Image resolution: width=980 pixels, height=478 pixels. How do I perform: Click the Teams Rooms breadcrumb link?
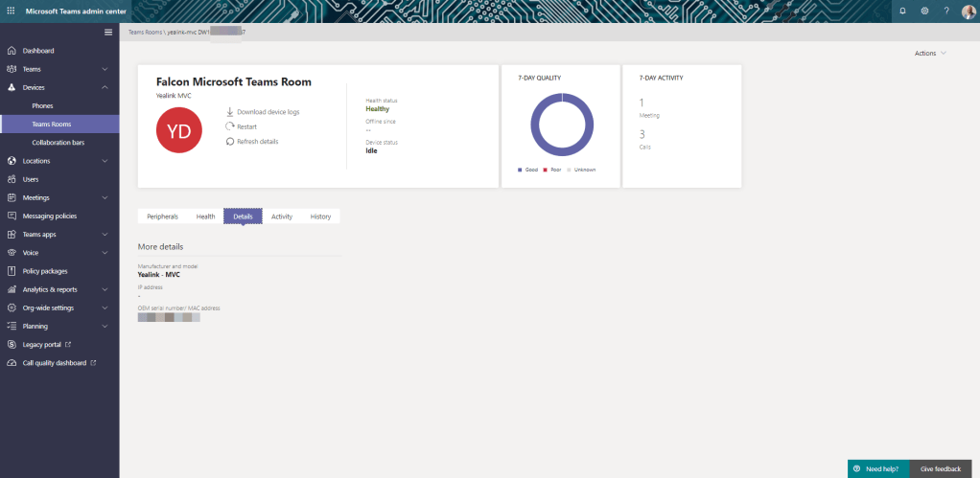tap(144, 32)
